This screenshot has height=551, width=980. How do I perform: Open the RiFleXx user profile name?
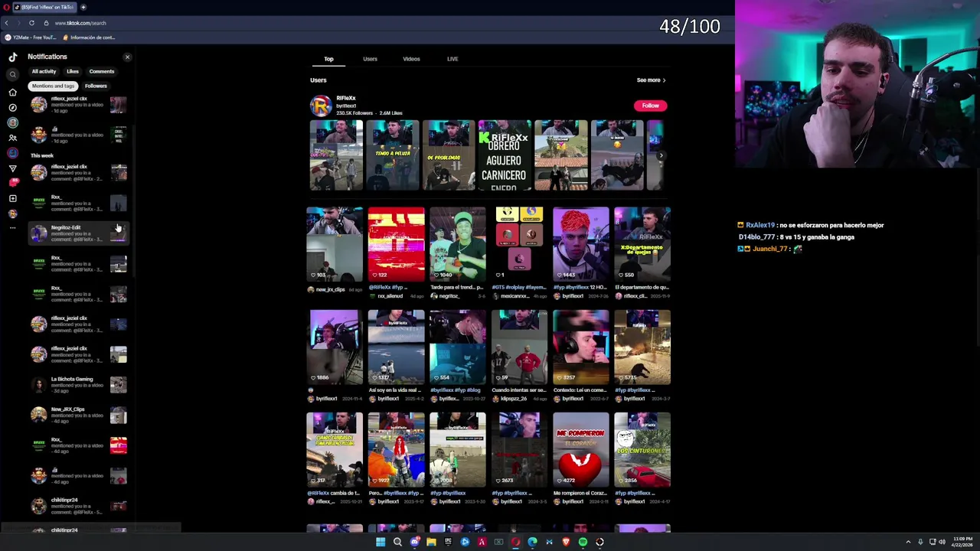(346, 98)
